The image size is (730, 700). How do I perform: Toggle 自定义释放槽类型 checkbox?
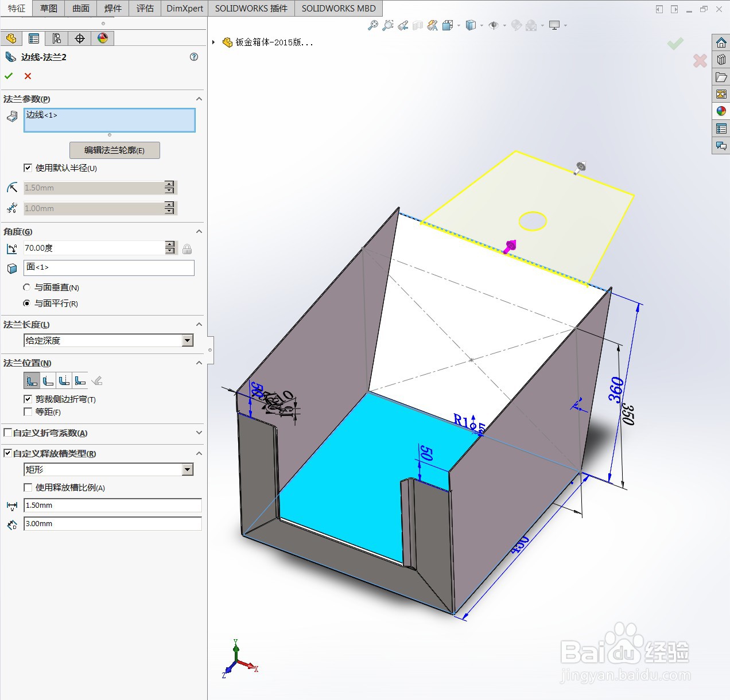pyautogui.click(x=7, y=453)
